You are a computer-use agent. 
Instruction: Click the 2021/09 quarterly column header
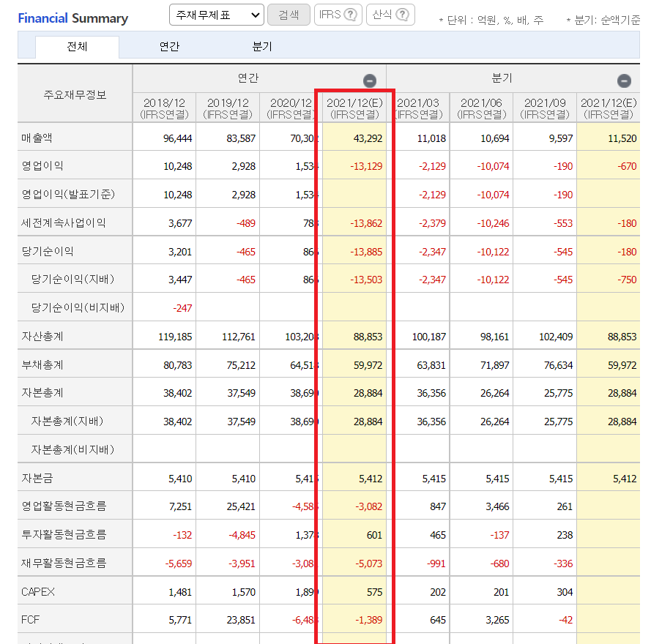[x=545, y=108]
